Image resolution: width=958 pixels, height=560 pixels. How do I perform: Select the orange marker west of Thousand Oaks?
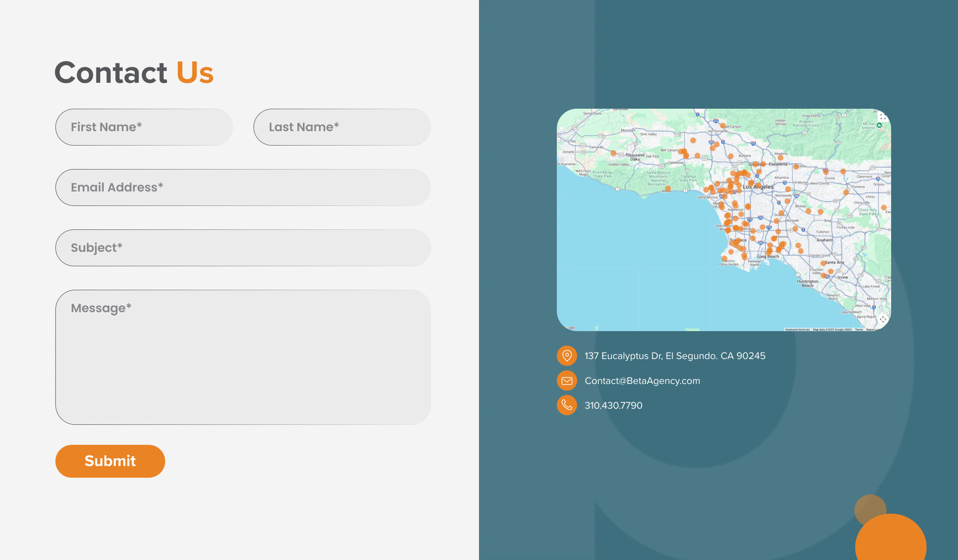point(613,153)
